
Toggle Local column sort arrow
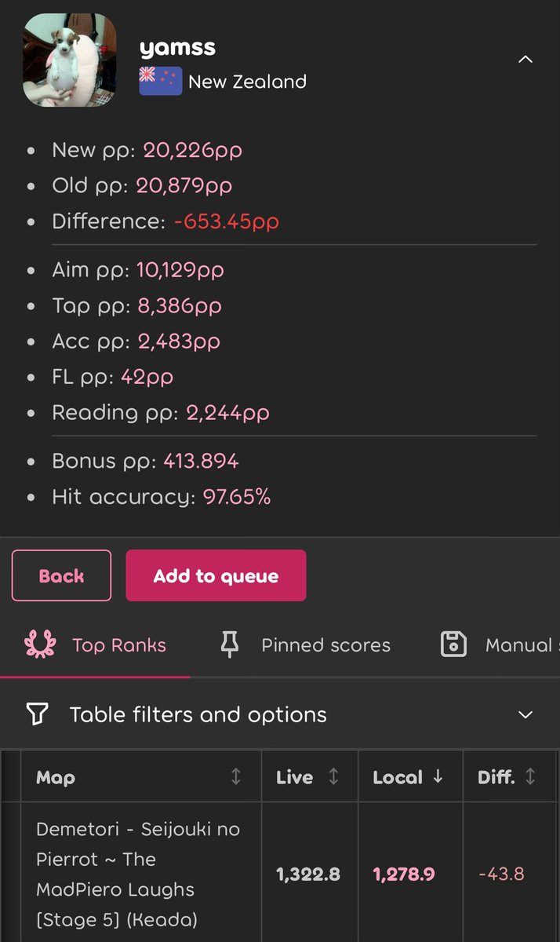(x=438, y=776)
